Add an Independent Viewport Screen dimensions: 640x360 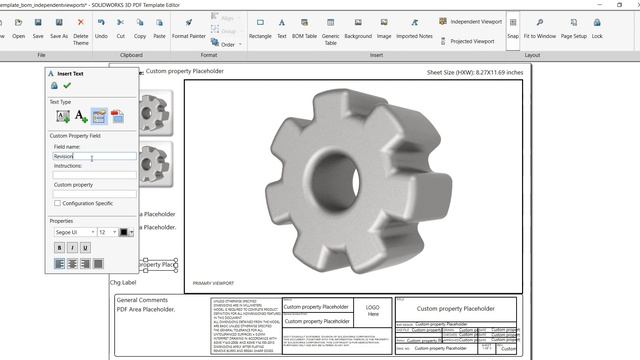click(470, 22)
